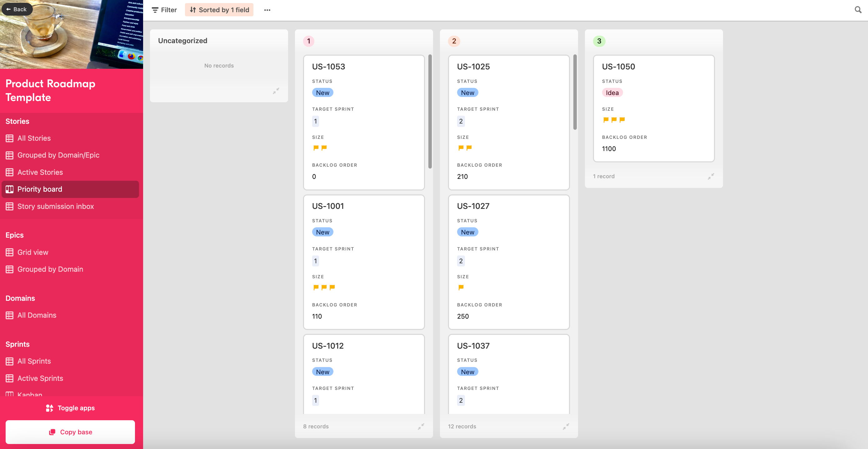Open All Stories grid view
Image resolution: width=868 pixels, height=449 pixels.
tap(34, 138)
